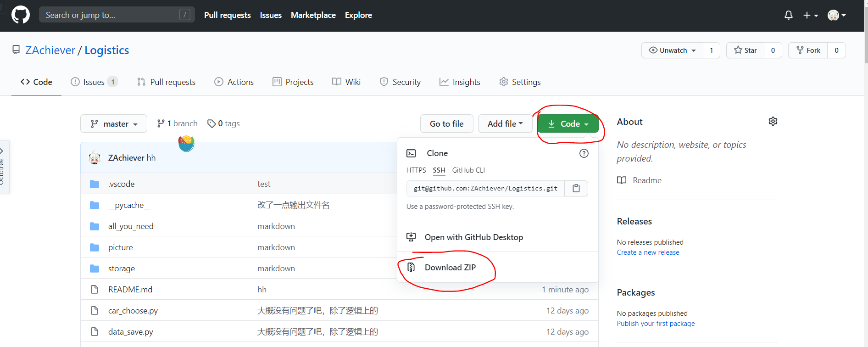Click the README.md file icon
Screen dimensions: 868x347
[x=95, y=290]
